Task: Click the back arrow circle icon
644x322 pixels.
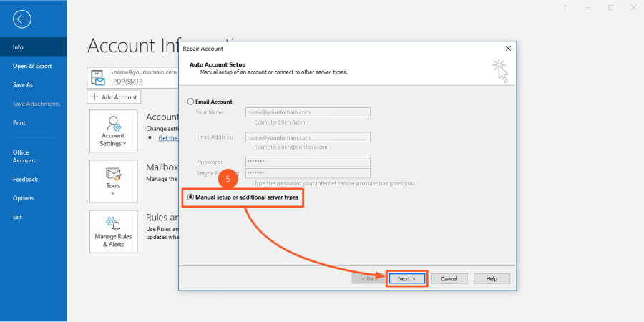Action: click(22, 19)
